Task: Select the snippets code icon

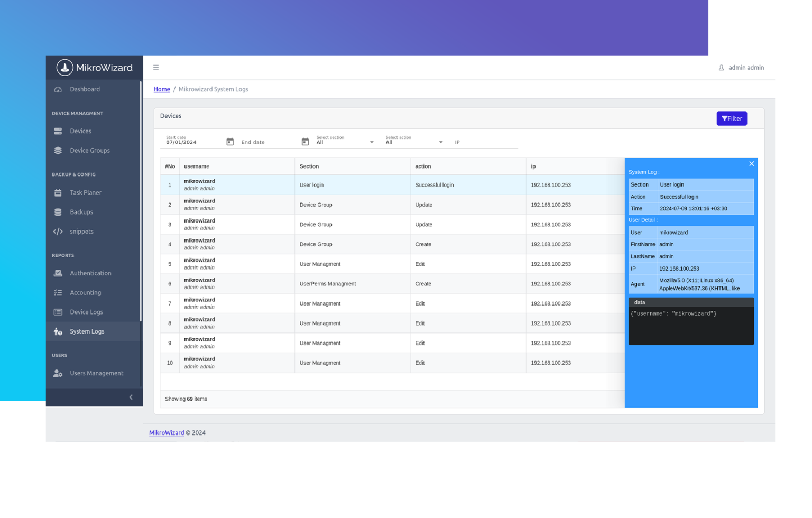Action: tap(58, 231)
